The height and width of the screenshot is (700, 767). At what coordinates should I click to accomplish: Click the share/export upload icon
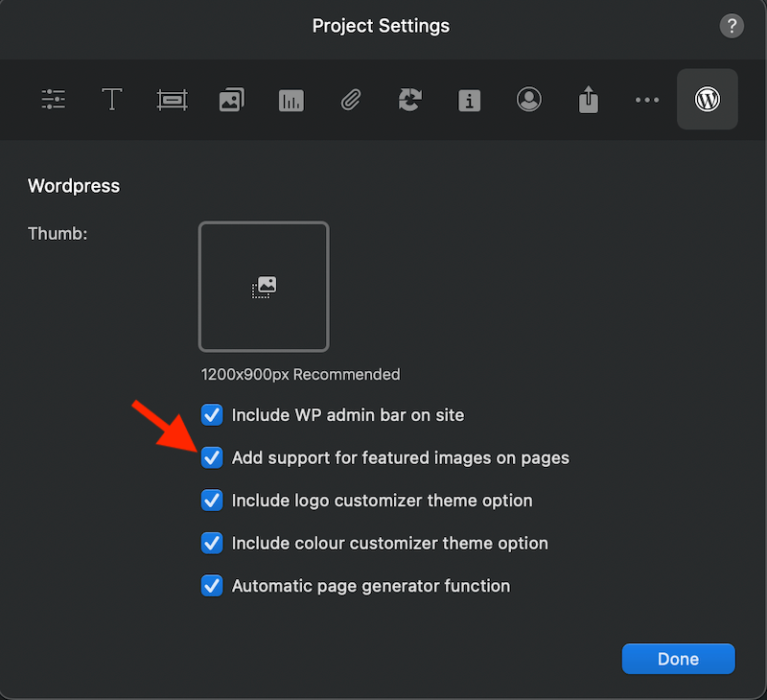click(588, 100)
